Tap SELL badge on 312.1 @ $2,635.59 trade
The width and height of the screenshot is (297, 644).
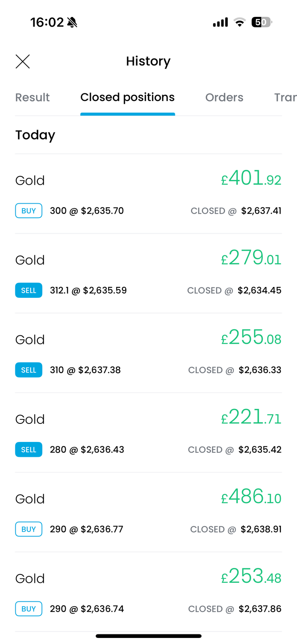coord(29,291)
